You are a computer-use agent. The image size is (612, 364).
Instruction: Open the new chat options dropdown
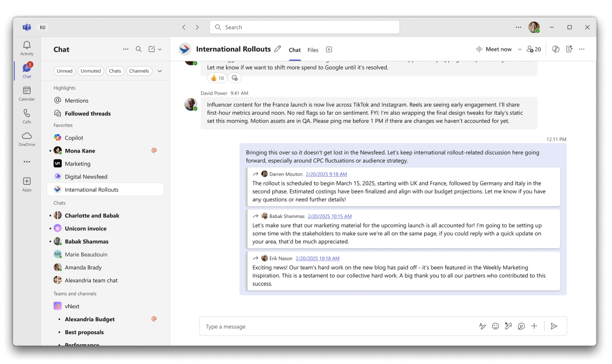(x=160, y=49)
